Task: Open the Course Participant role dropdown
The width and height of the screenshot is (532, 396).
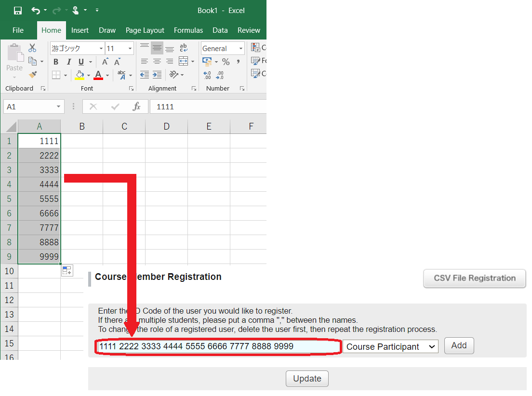Action: coord(390,346)
